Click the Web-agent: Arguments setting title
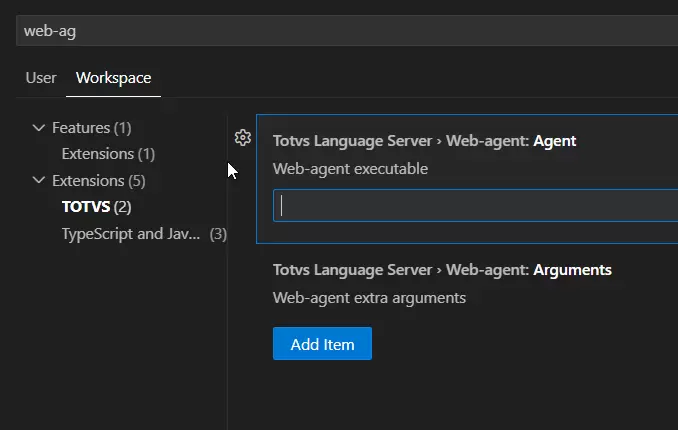678x430 pixels. tap(442, 270)
